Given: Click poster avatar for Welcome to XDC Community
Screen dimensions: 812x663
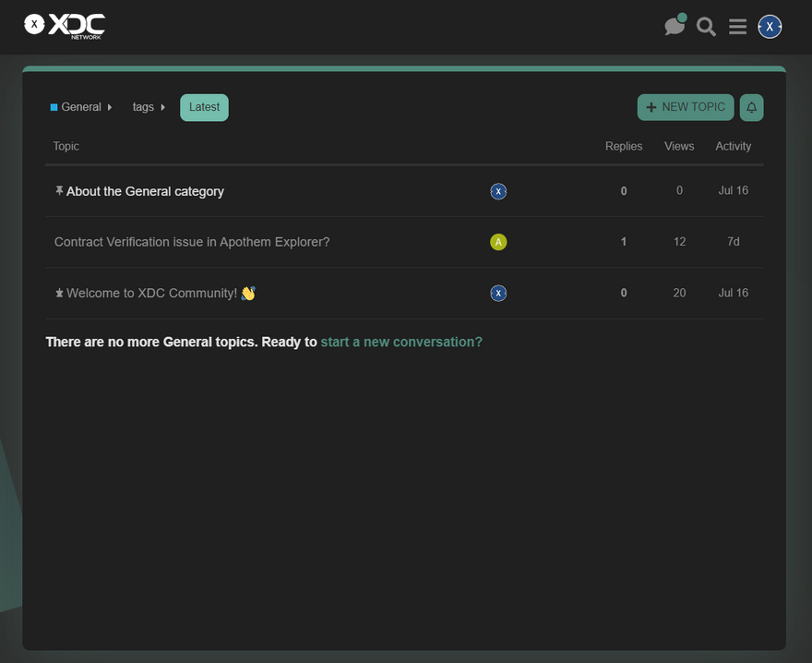Looking at the screenshot, I should point(498,293).
